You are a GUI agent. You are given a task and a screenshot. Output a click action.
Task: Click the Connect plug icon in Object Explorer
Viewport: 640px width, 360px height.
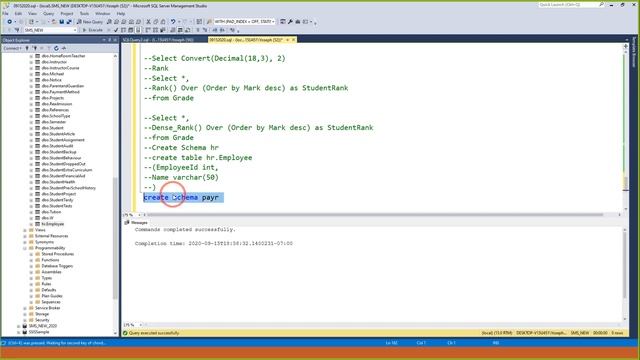click(27, 48)
